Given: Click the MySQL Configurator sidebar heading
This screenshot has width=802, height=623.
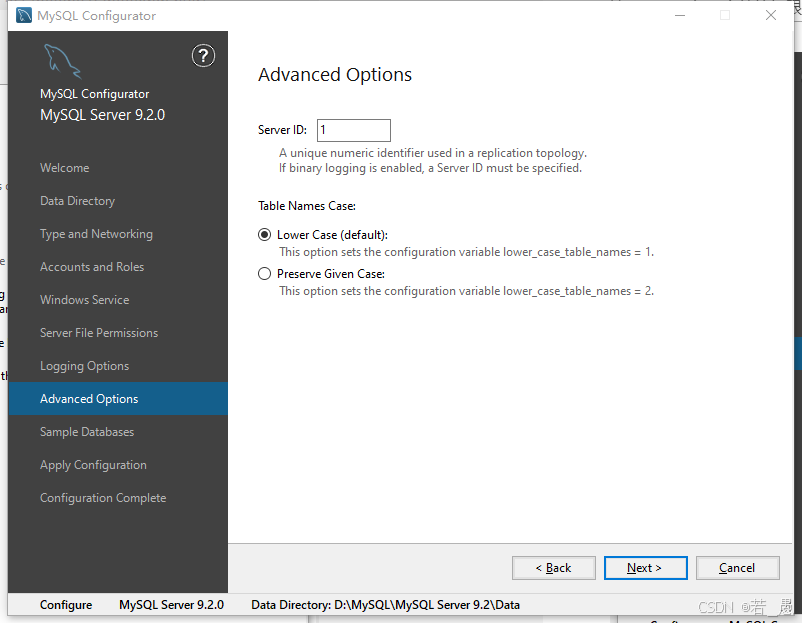Looking at the screenshot, I should tap(95, 94).
